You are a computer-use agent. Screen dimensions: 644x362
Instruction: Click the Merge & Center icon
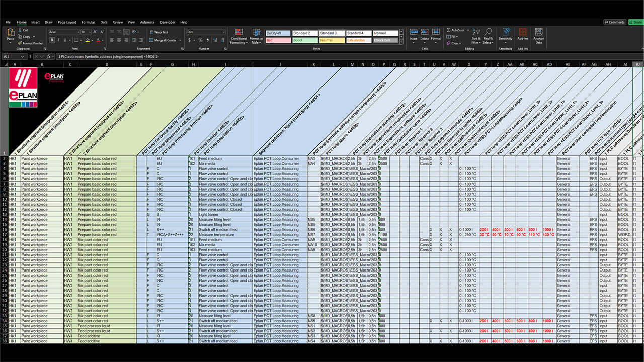pyautogui.click(x=151, y=39)
